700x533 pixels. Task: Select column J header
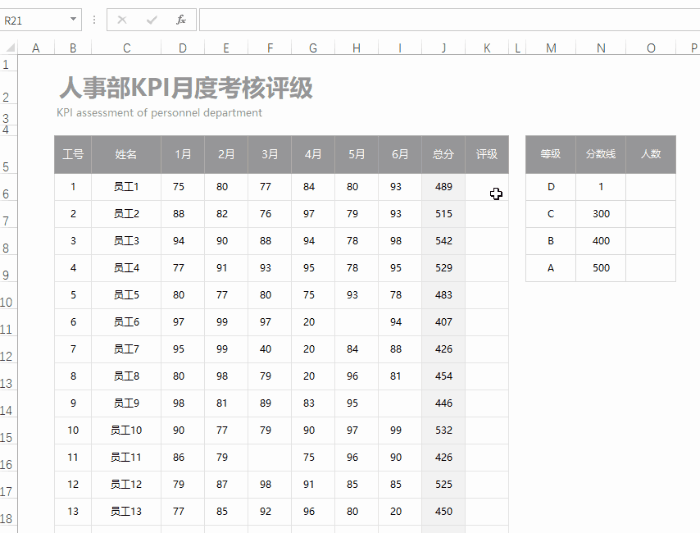point(443,48)
